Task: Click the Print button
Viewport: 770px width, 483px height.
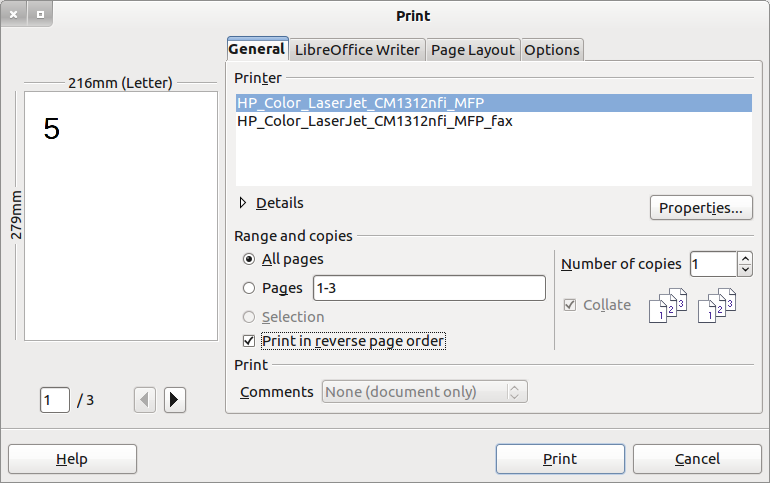Action: (560, 459)
